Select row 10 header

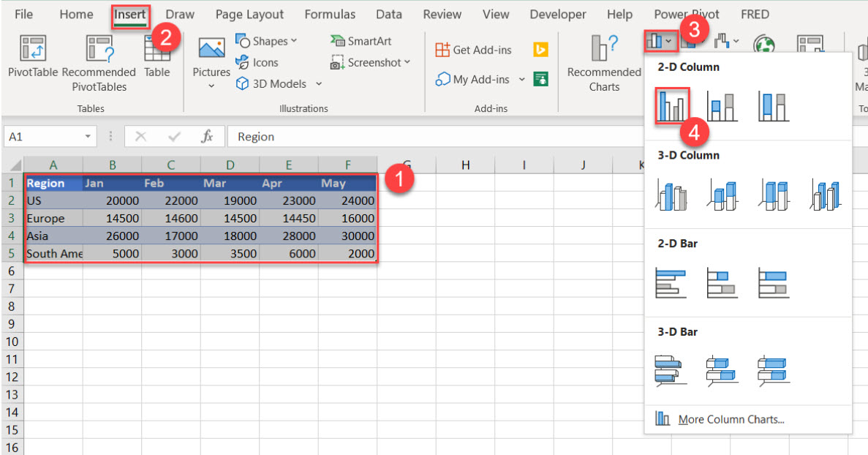pyautogui.click(x=12, y=342)
